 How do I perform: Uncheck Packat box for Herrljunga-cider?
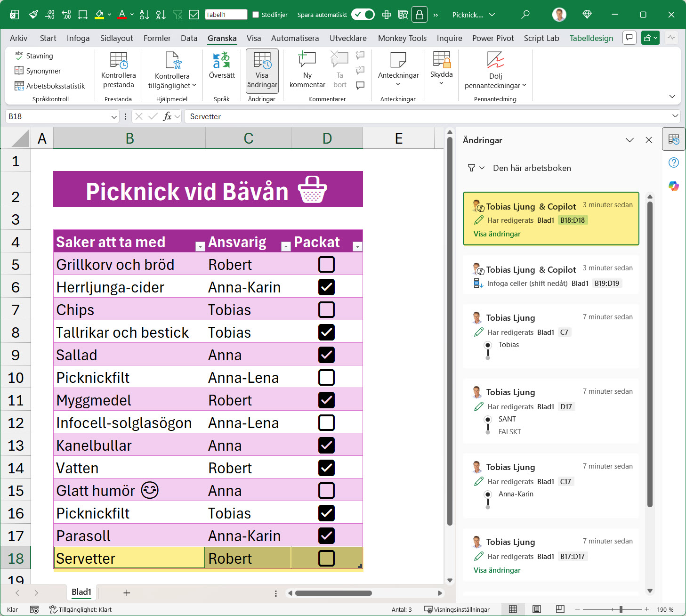pyautogui.click(x=327, y=287)
